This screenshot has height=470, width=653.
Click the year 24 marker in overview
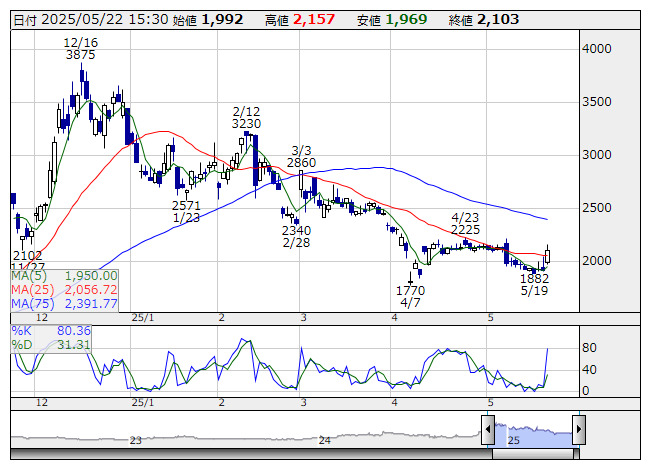pyautogui.click(x=324, y=440)
